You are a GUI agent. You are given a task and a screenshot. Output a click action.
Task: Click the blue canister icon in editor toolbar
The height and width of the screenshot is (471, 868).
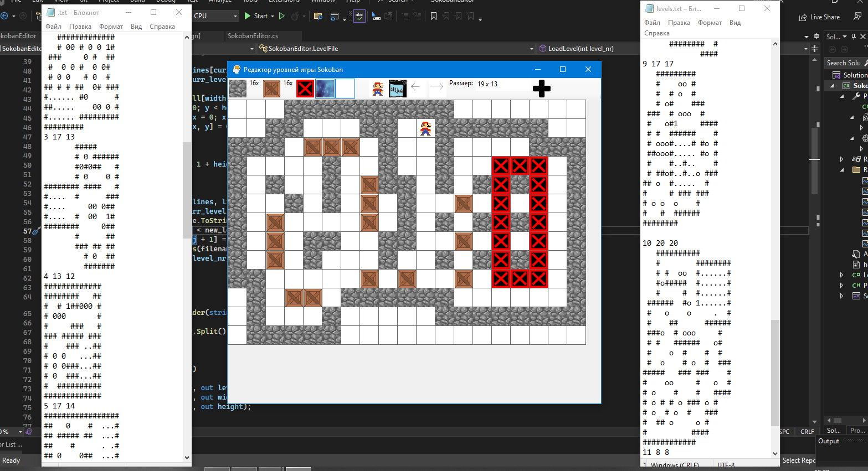(x=397, y=89)
